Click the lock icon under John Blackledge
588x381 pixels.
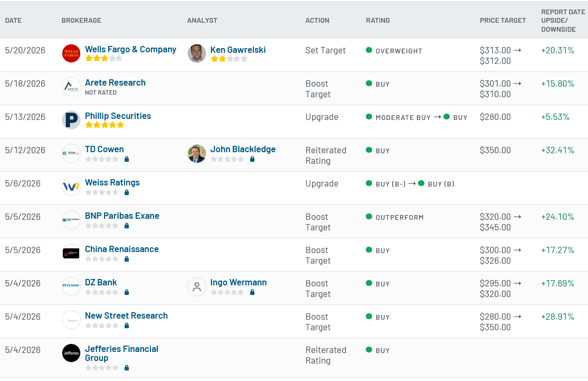coord(252,159)
